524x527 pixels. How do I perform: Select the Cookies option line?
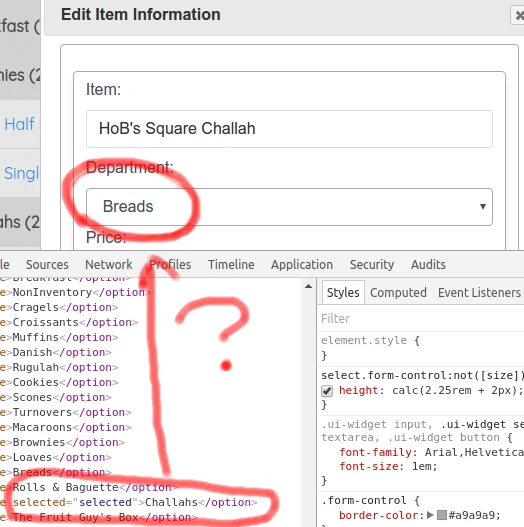tap(59, 382)
